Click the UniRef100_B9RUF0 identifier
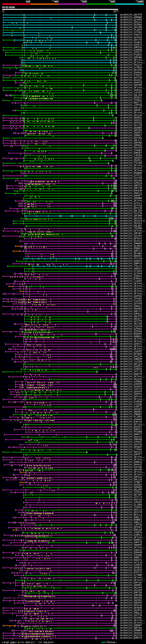The width and height of the screenshot is (146, 644). click(131, 153)
